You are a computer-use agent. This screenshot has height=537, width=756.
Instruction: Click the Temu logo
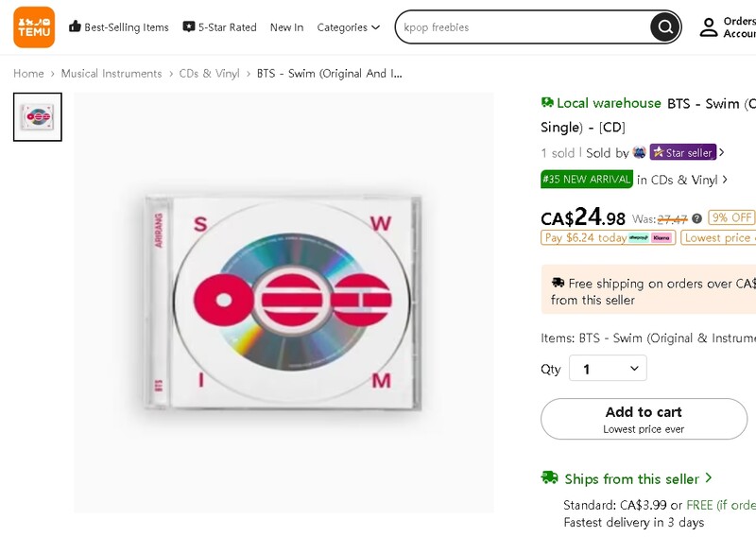(x=34, y=27)
